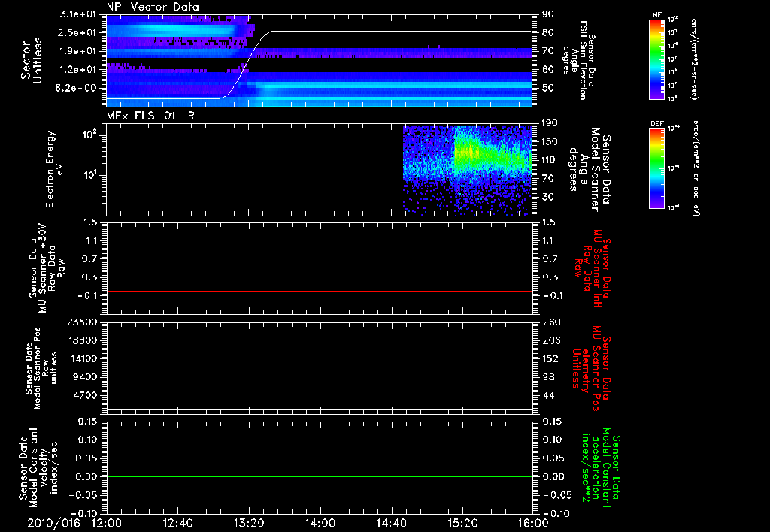Click the 190 scanner angle tick label
Viewport: 770px width, 532px height.
550,123
